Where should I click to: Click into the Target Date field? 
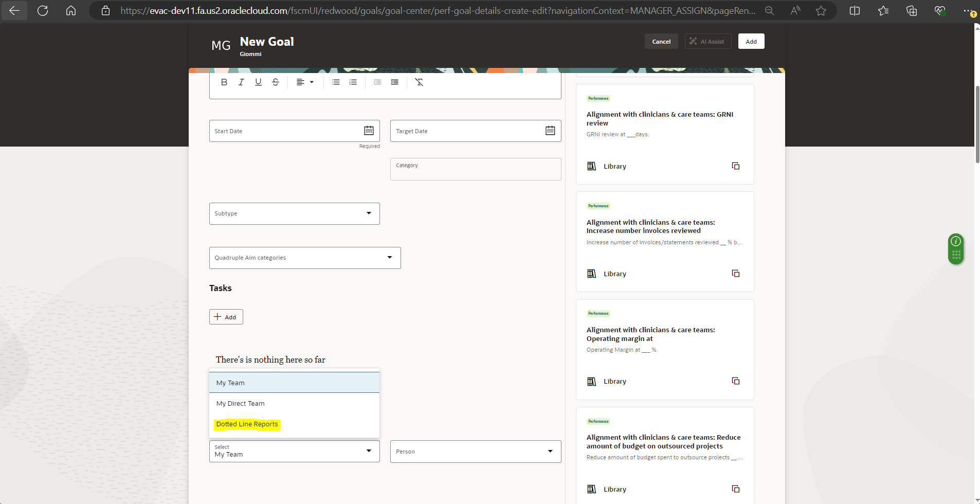476,131
